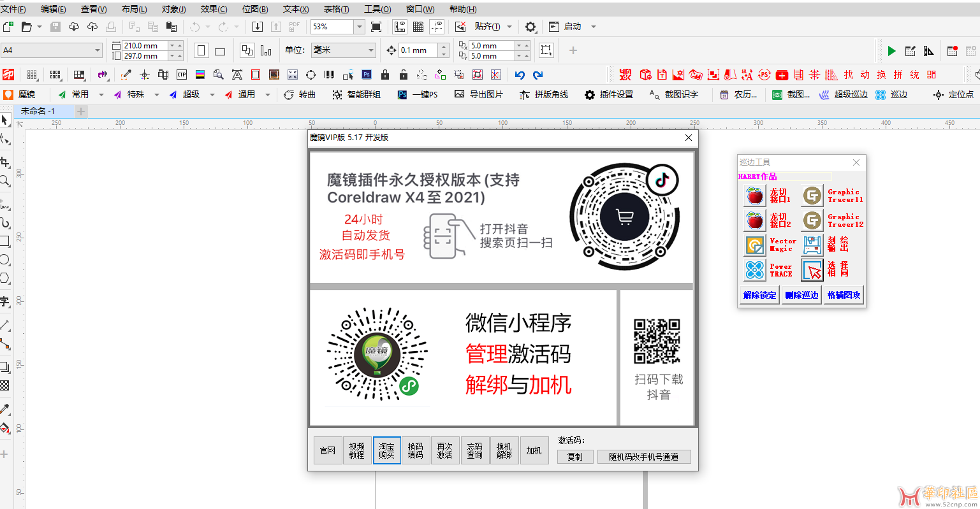This screenshot has width=980, height=509.
Task: Toggle show rulers icon
Action: coord(400,27)
